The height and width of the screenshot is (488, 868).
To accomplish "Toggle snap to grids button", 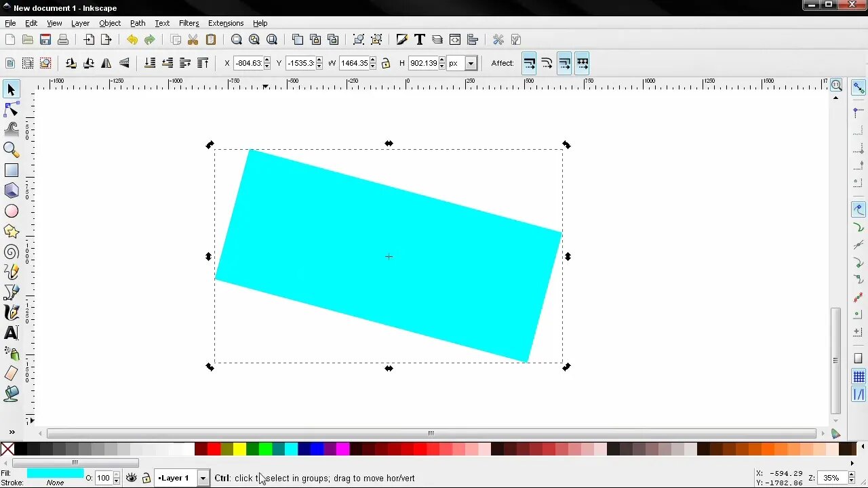I will (x=859, y=377).
